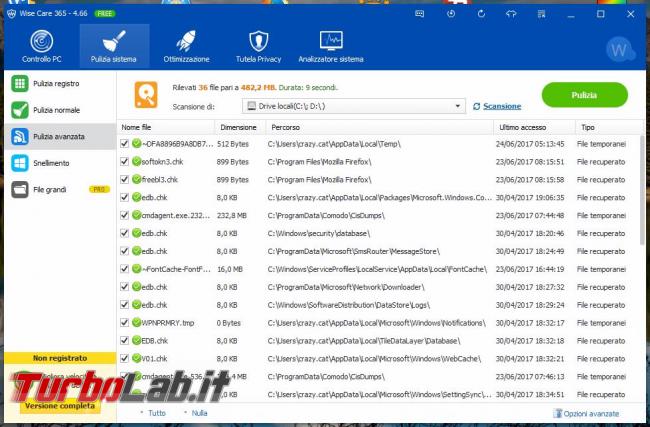Click the Nulla deselect link
This screenshot has height=427, width=650.
(199, 413)
